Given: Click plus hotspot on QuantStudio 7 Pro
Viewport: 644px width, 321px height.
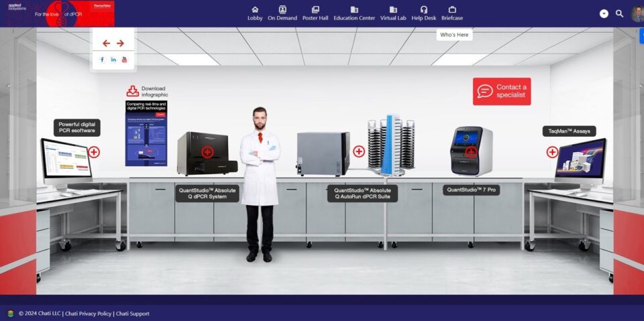Looking at the screenshot, I should click(471, 152).
